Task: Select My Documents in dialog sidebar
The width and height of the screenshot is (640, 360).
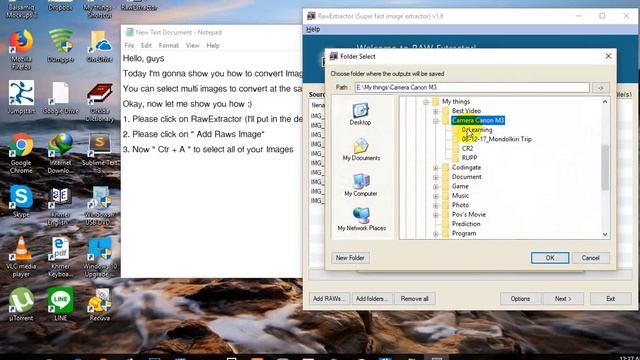Action: (361, 149)
